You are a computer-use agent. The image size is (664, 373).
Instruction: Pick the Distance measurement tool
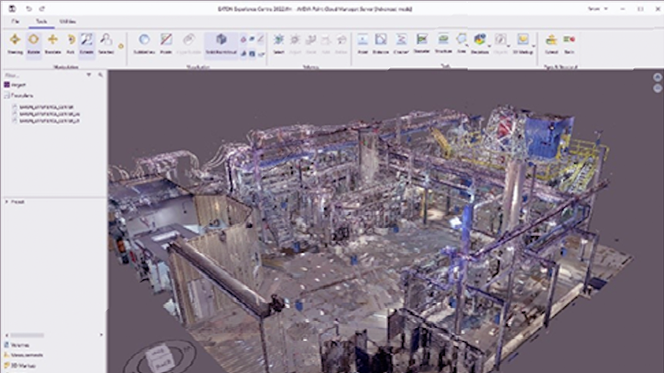(x=381, y=44)
